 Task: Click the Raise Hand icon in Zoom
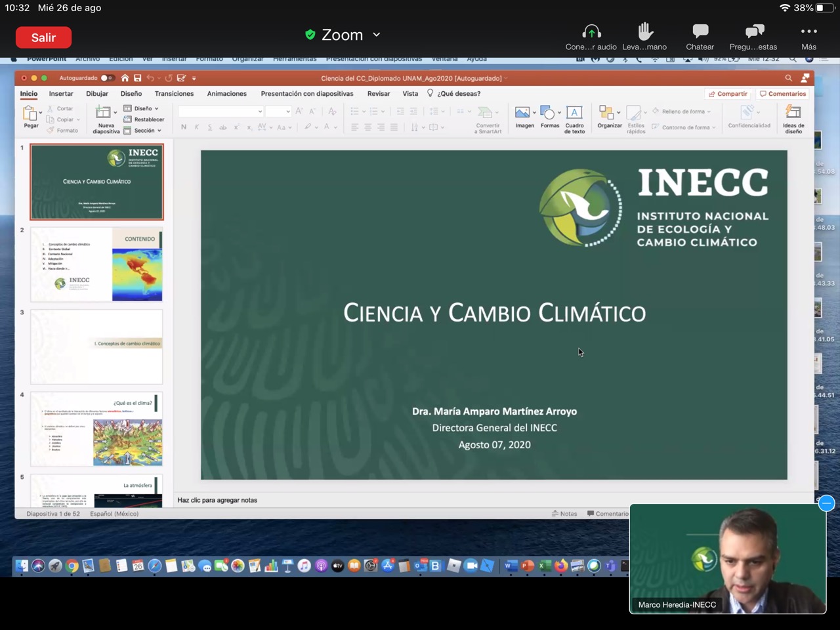click(x=644, y=31)
